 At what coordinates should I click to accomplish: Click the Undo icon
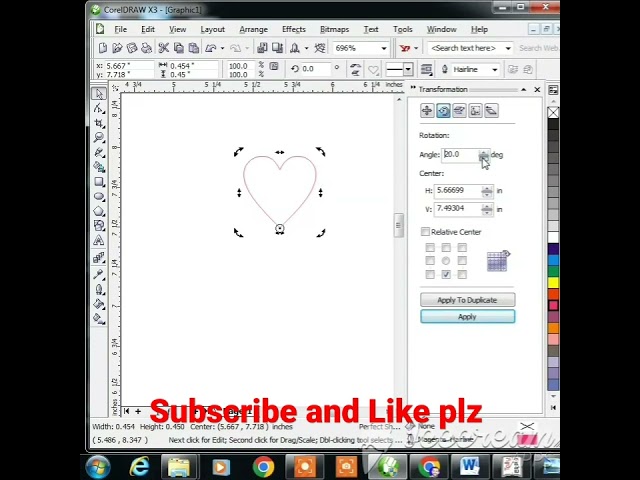(x=211, y=48)
